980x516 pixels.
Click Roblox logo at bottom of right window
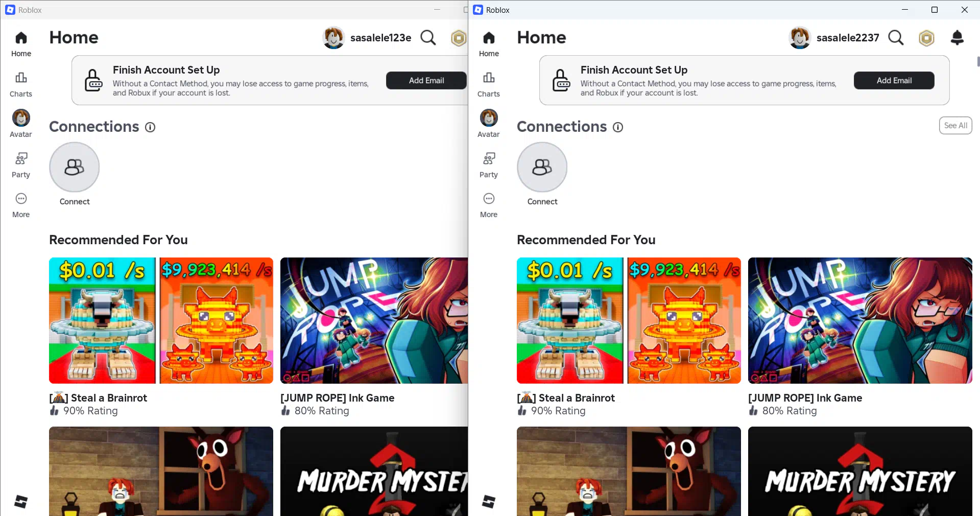489,501
